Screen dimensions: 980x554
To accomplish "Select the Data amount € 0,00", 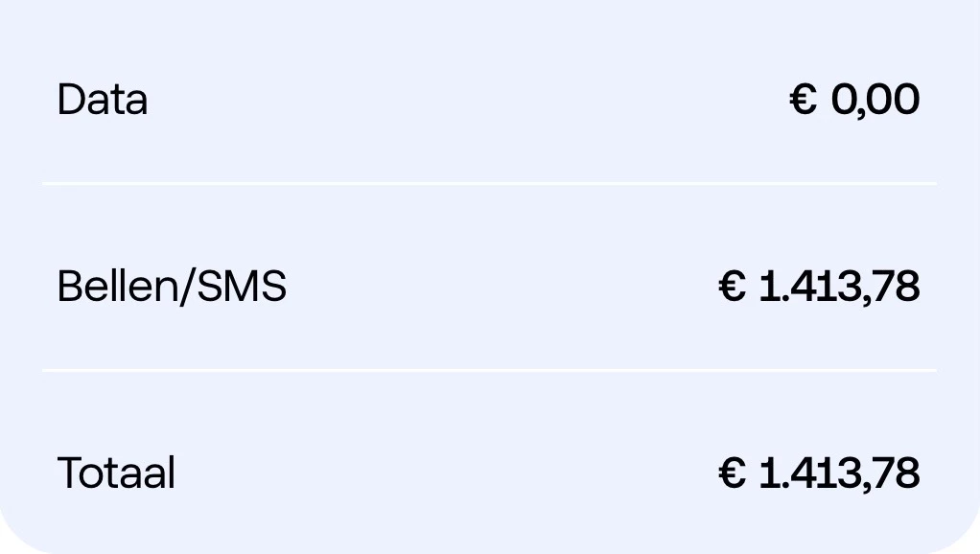I will pos(854,100).
